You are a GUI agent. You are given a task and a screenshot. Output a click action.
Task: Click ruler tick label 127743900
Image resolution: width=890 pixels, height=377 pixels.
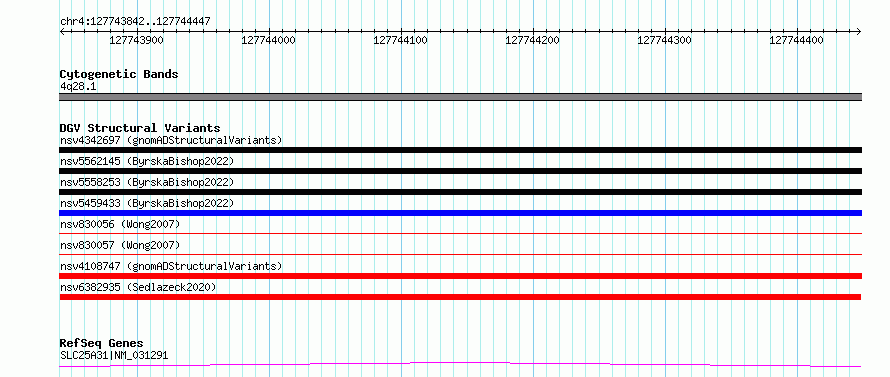pos(136,40)
